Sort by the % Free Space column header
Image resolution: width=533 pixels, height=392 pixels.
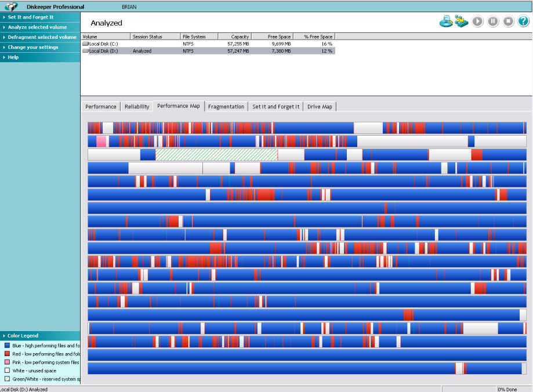click(314, 37)
